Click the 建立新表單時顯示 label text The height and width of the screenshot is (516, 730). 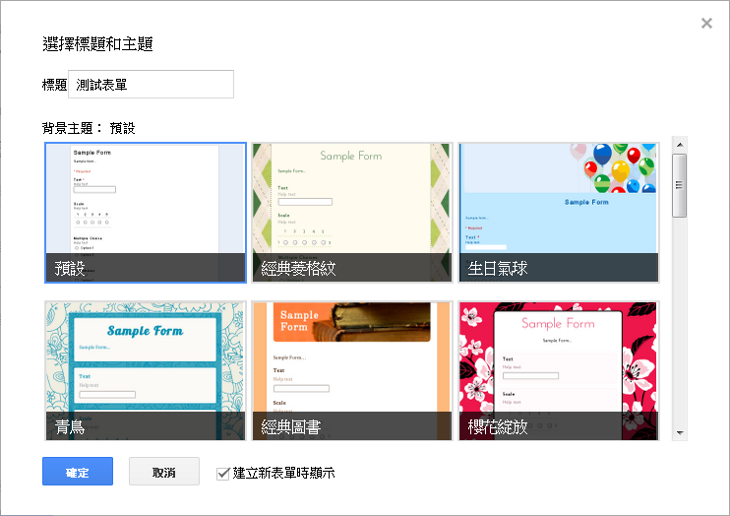[x=283, y=473]
